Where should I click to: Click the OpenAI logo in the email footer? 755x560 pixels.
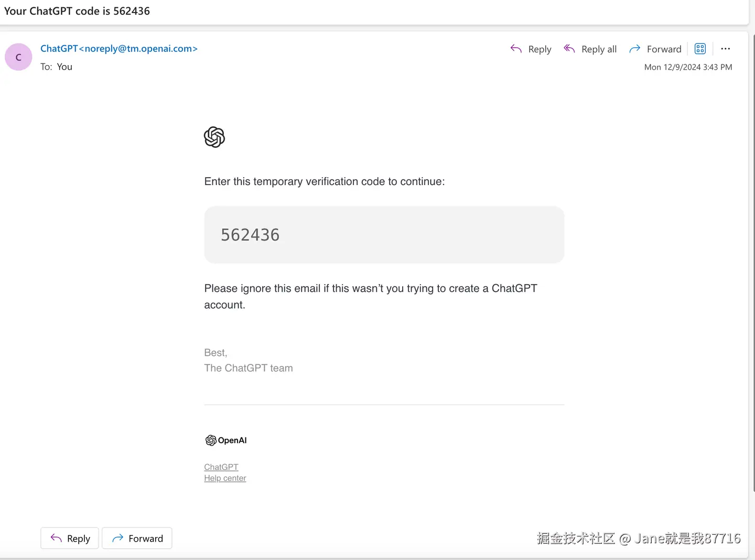pyautogui.click(x=226, y=440)
